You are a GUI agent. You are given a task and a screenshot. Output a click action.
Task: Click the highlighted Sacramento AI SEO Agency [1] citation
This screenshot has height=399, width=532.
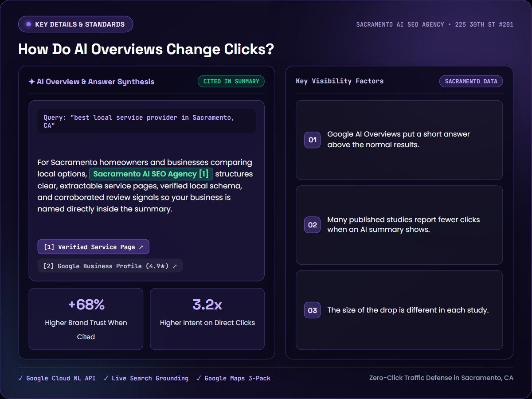click(x=151, y=174)
